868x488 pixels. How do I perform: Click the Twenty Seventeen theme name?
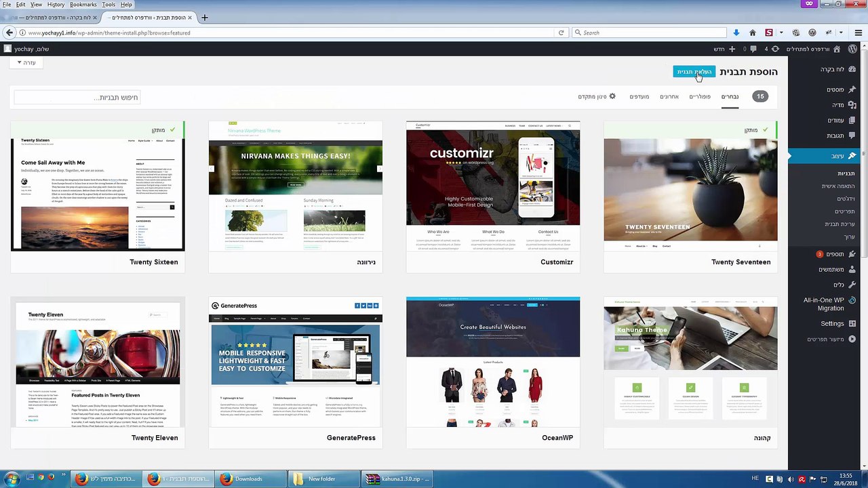[741, 262]
